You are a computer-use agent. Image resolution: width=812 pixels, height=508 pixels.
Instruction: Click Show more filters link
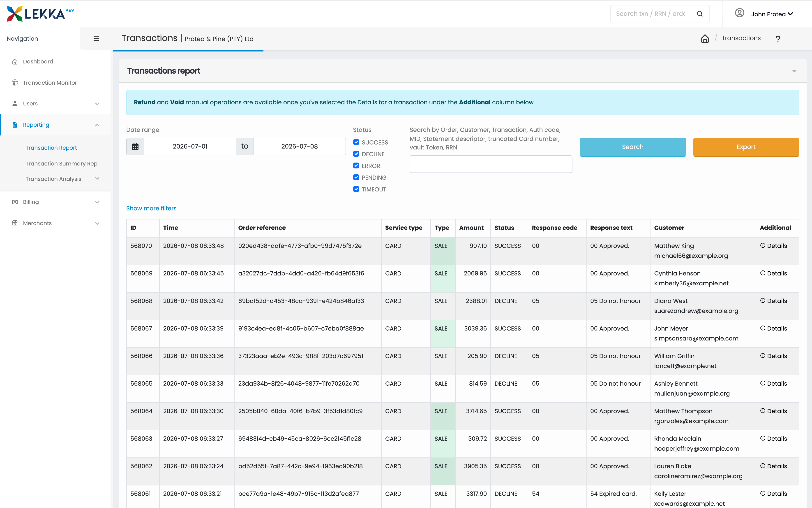[x=151, y=208]
